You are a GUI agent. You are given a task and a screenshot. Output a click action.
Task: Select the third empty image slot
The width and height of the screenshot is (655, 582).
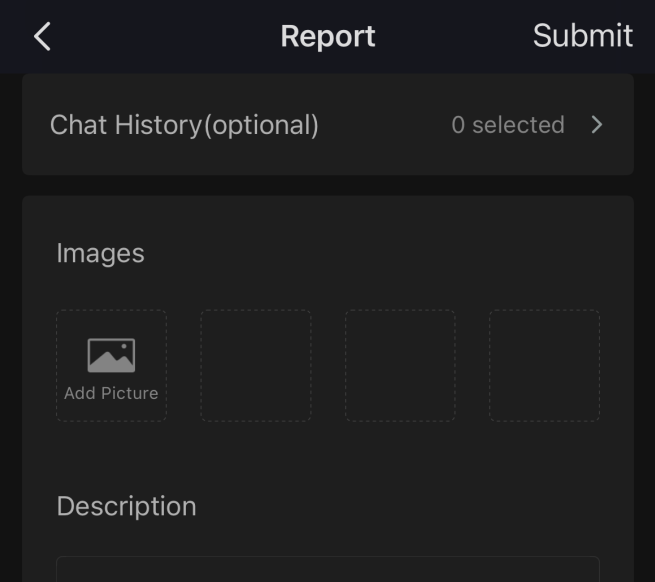(400, 365)
